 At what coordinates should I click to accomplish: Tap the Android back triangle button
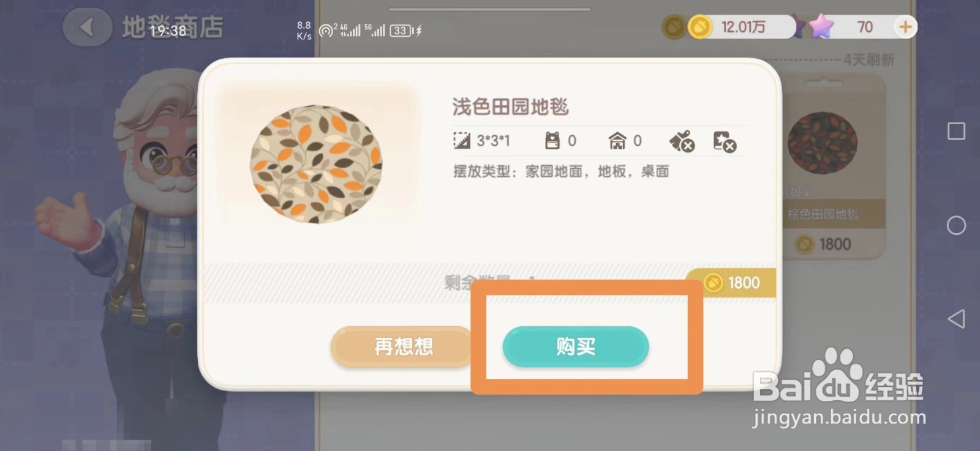point(956,319)
